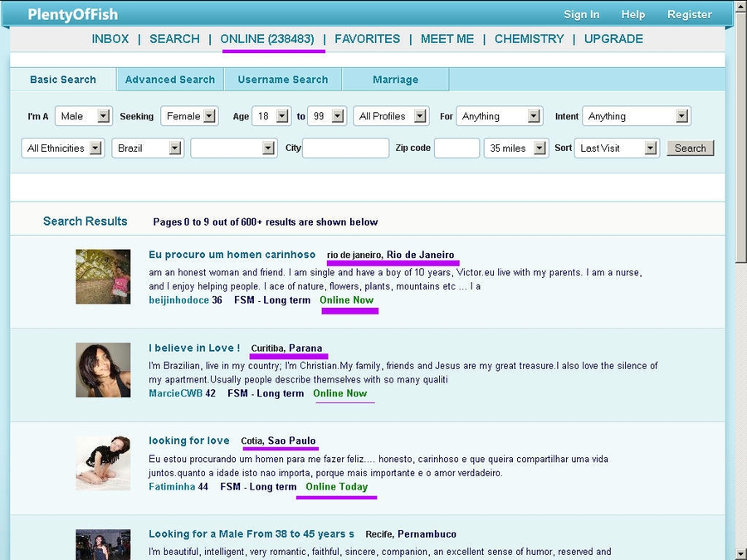Click into the Zip code field

click(x=456, y=148)
